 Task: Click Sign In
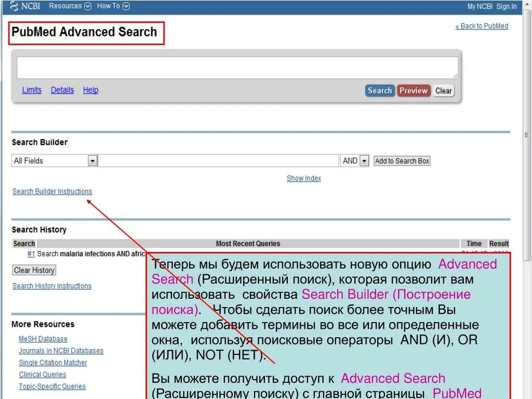(506, 6)
